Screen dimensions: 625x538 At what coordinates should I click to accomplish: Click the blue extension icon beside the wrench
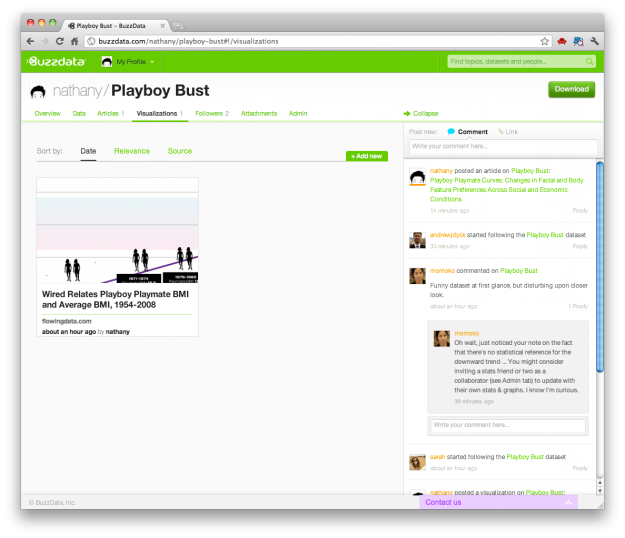tap(578, 41)
